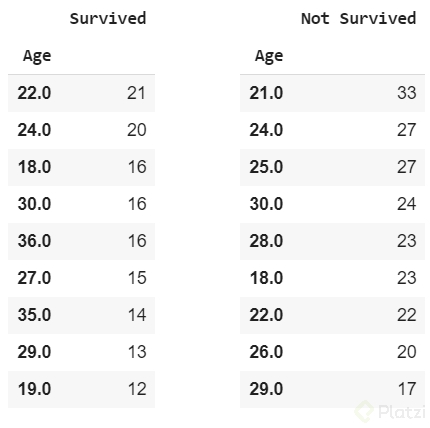This screenshot has width=430, height=428.
Task: Select the count 12 in last Survived row
Action: 137,389
